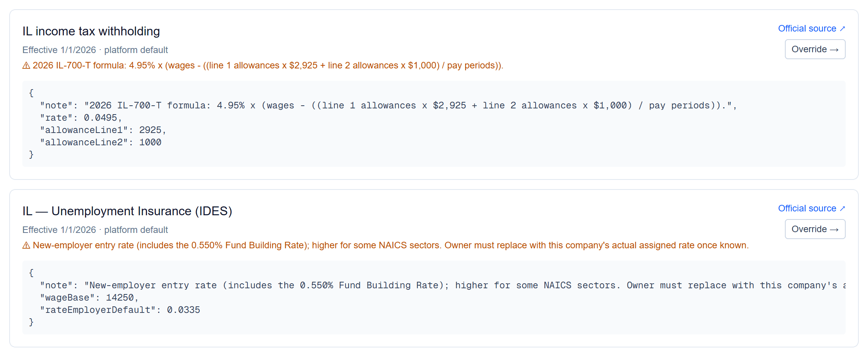Click Override button for IL income tax withholding
Image resolution: width=868 pixels, height=349 pixels.
coord(815,49)
